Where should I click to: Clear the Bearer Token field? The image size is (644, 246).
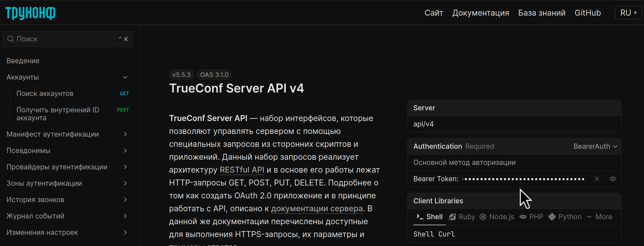[x=597, y=179]
